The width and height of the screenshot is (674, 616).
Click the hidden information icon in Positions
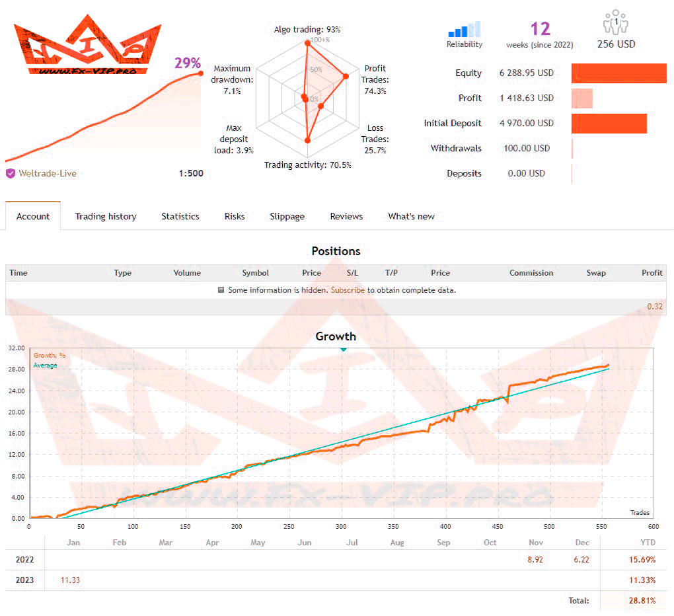(221, 290)
